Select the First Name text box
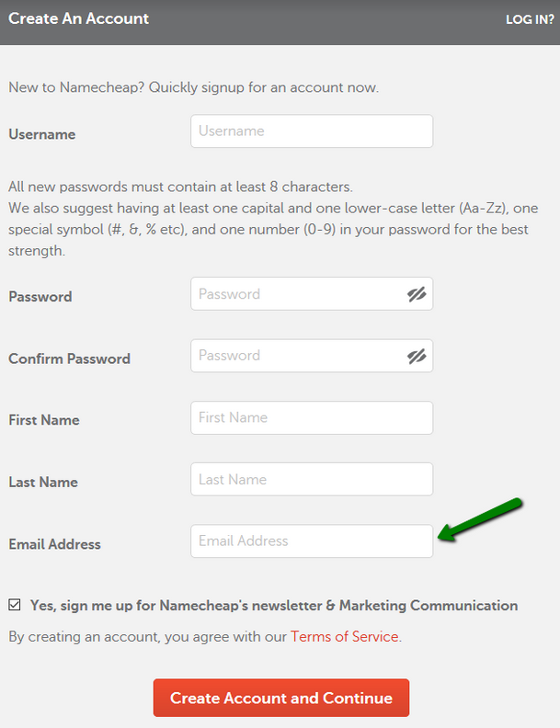Image resolution: width=560 pixels, height=728 pixels. 312,418
